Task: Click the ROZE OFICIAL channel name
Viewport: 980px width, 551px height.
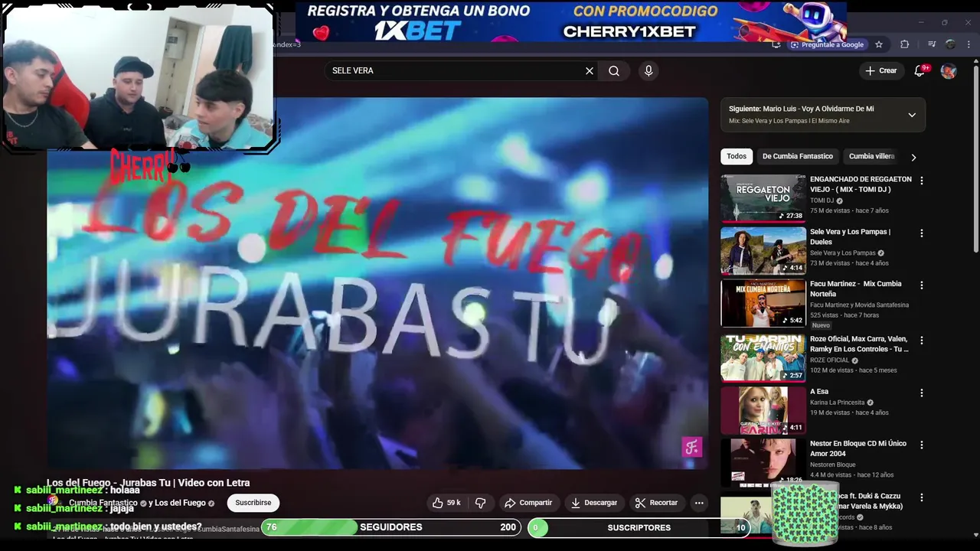Action: coord(830,360)
